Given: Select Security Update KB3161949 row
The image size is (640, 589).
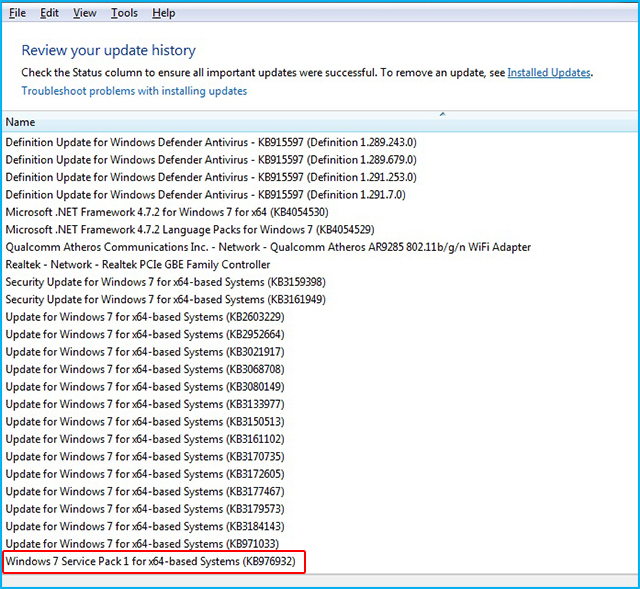Looking at the screenshot, I should coord(165,300).
